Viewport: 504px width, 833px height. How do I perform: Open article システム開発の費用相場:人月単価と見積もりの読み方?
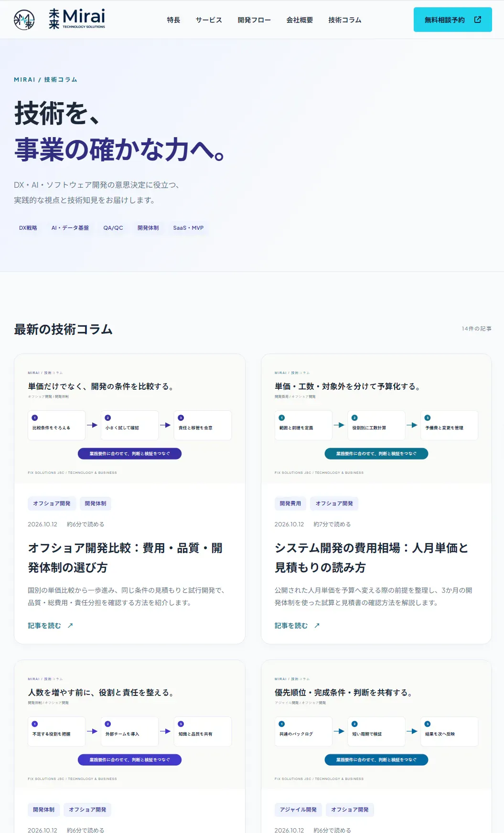tap(372, 557)
